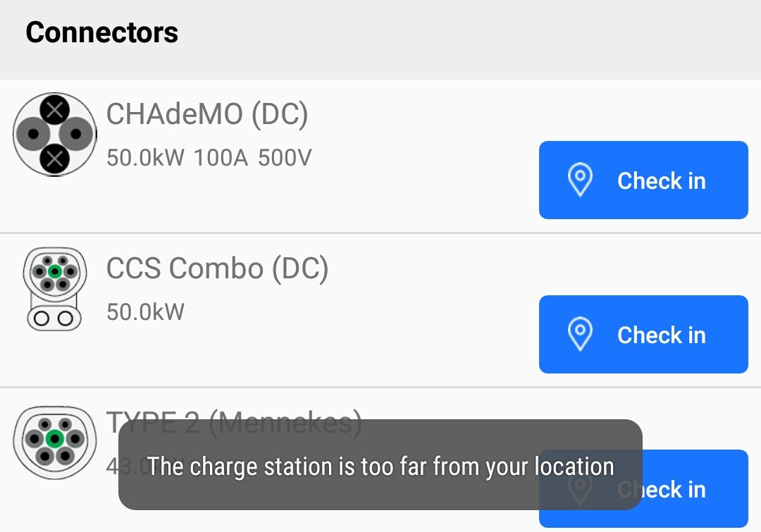761x532 pixels.
Task: Dismiss the 'too far from your location' toast
Action: 380,466
